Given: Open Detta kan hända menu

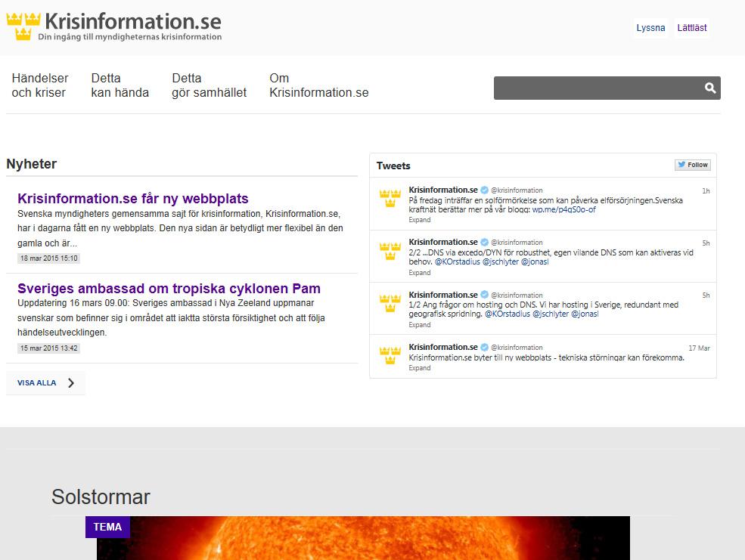Looking at the screenshot, I should pyautogui.click(x=120, y=85).
